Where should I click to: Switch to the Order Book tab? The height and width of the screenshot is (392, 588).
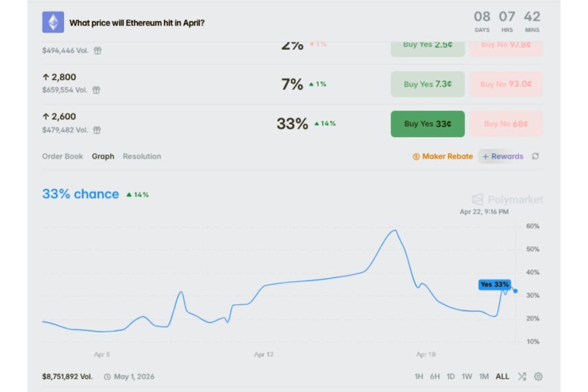tap(63, 156)
